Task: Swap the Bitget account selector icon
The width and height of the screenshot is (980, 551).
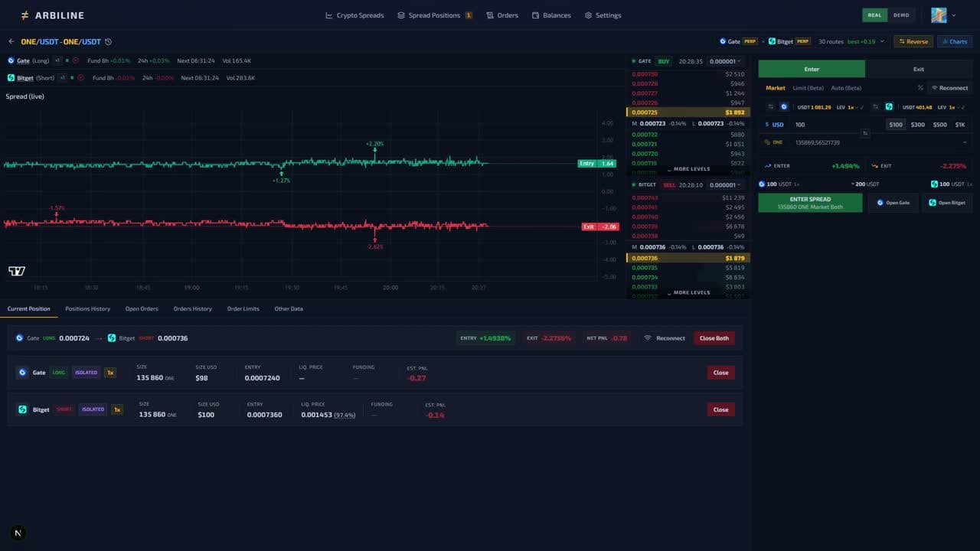Action: (x=875, y=107)
